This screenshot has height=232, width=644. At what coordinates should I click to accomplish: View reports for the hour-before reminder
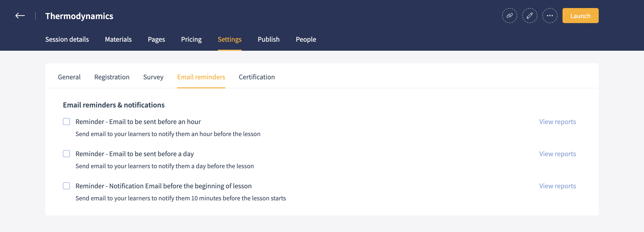coord(557,122)
